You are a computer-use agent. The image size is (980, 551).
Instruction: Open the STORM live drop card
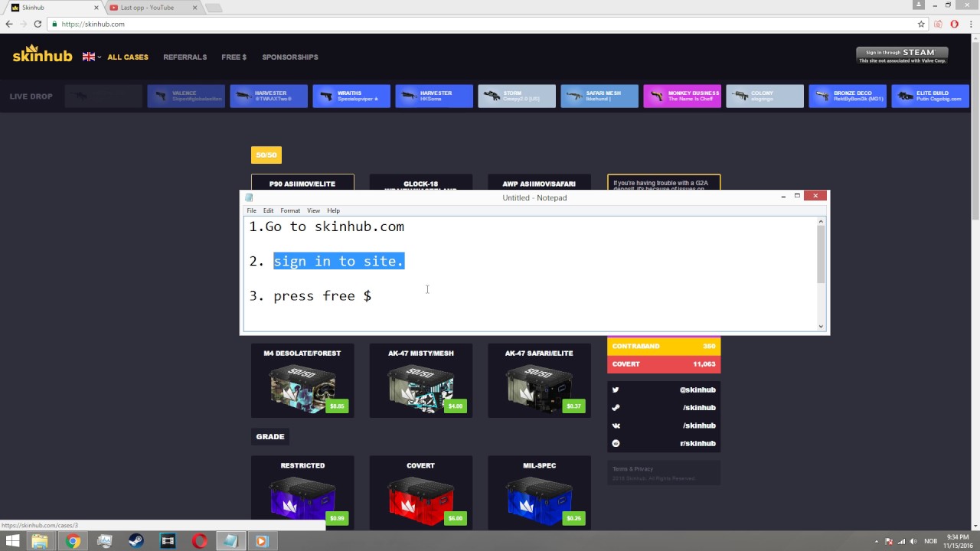click(x=517, y=96)
